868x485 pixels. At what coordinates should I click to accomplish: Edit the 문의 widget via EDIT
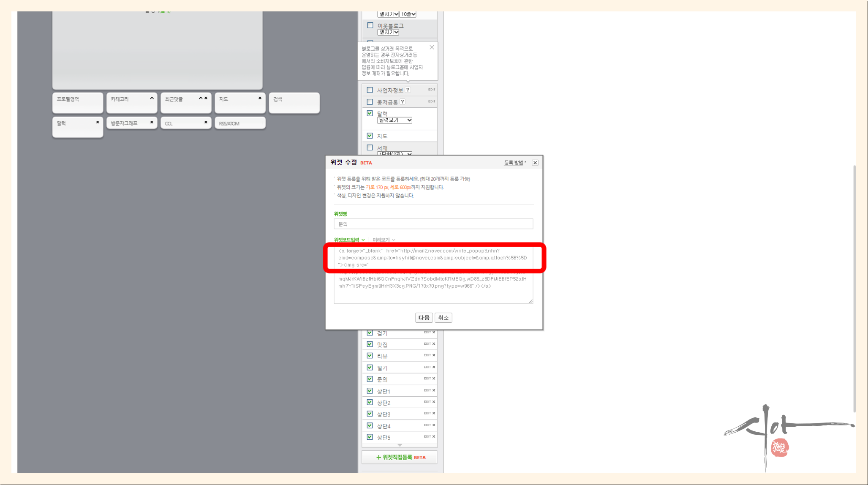(x=427, y=378)
